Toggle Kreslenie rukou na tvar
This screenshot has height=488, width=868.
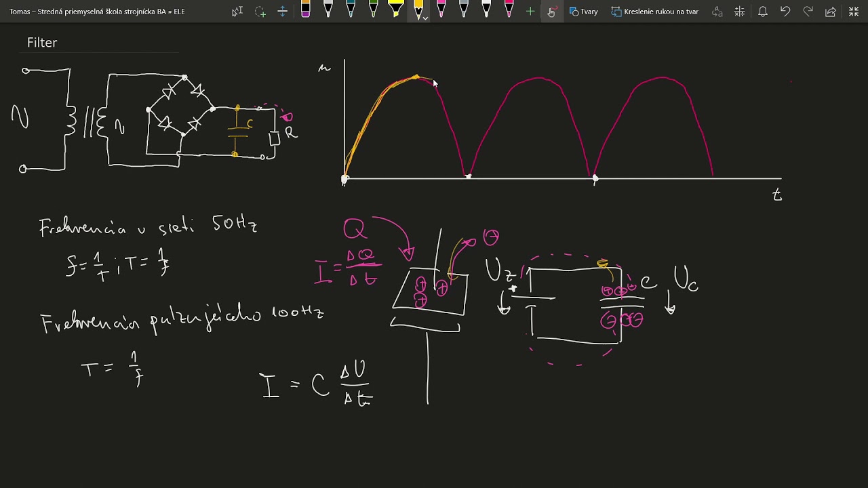click(655, 12)
